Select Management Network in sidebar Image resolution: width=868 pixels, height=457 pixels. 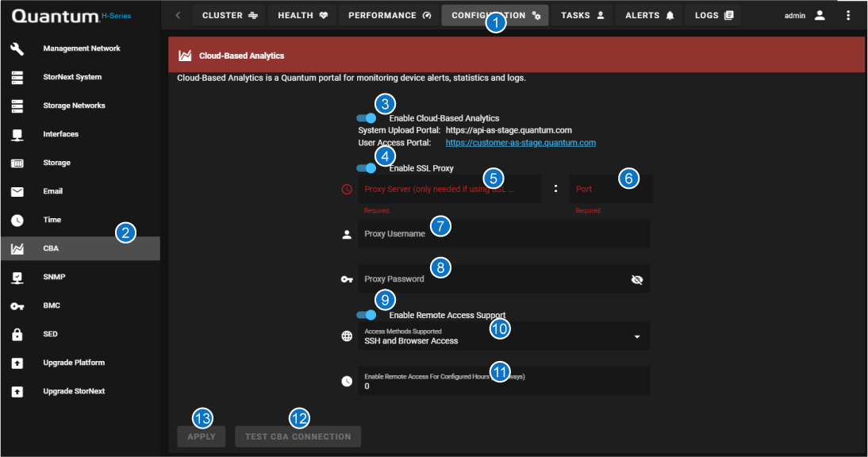click(80, 48)
